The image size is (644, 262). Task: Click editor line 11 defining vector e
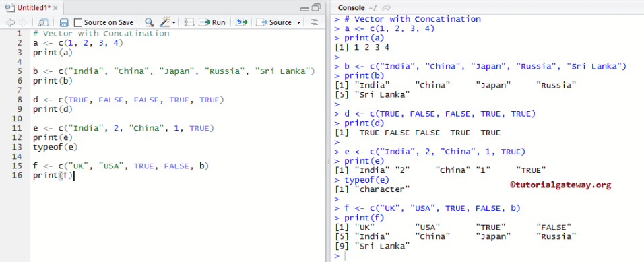pyautogui.click(x=124, y=128)
